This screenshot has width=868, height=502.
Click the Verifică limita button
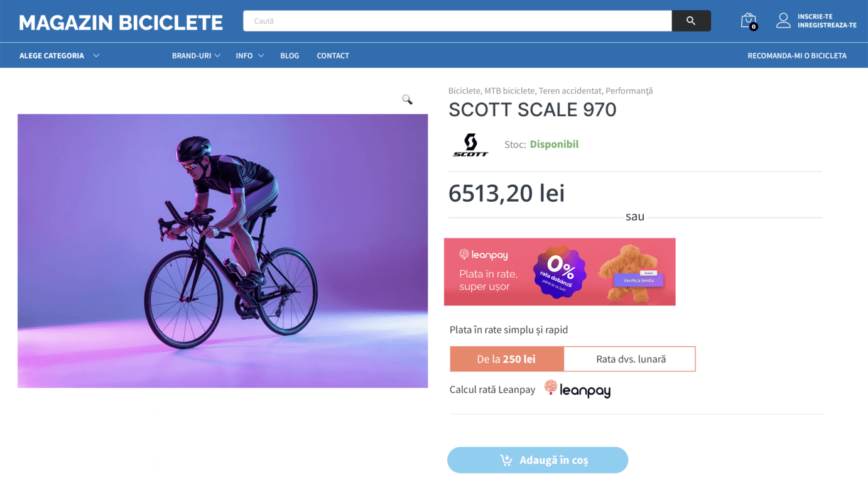pos(638,280)
